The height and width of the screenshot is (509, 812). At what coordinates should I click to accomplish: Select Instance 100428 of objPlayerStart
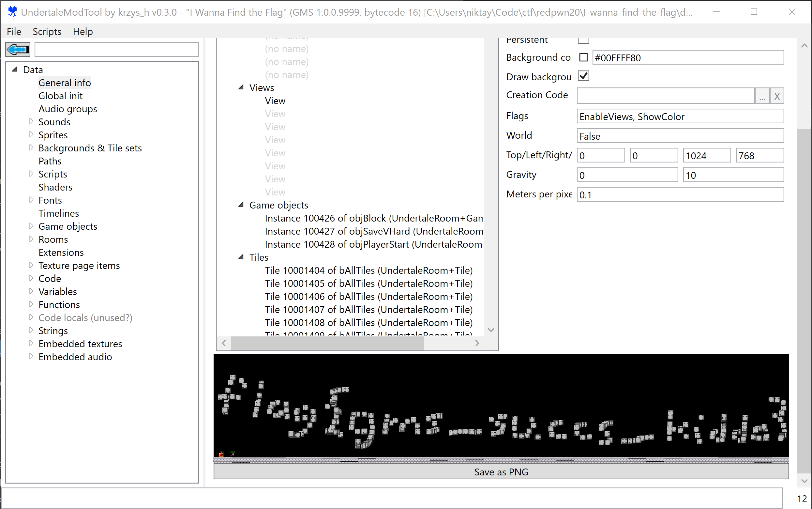point(373,244)
